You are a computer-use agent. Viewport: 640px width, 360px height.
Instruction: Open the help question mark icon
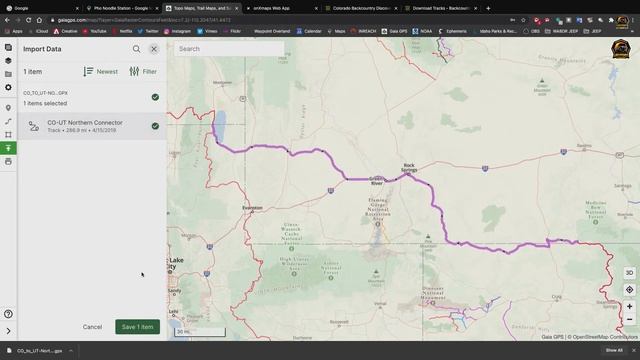(8, 314)
